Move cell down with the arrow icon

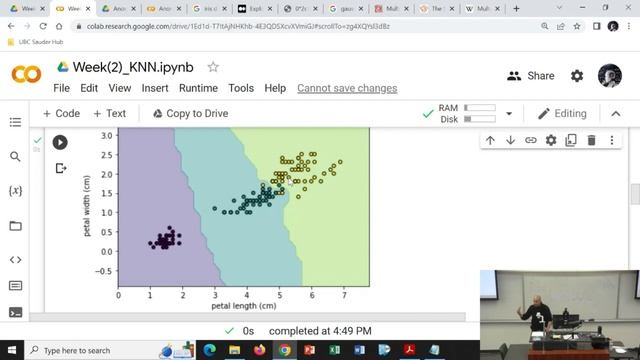(510, 140)
